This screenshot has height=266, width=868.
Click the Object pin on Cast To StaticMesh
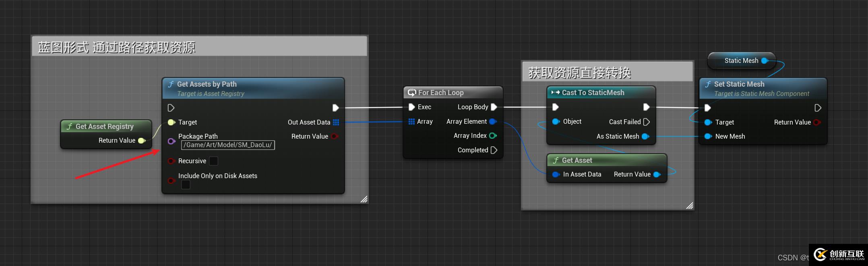[x=556, y=122]
